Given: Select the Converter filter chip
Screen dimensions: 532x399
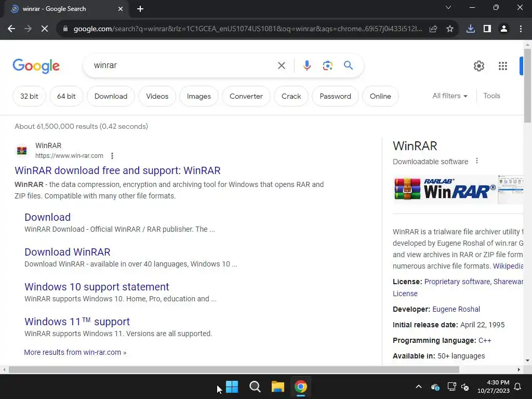Looking at the screenshot, I should [246, 96].
